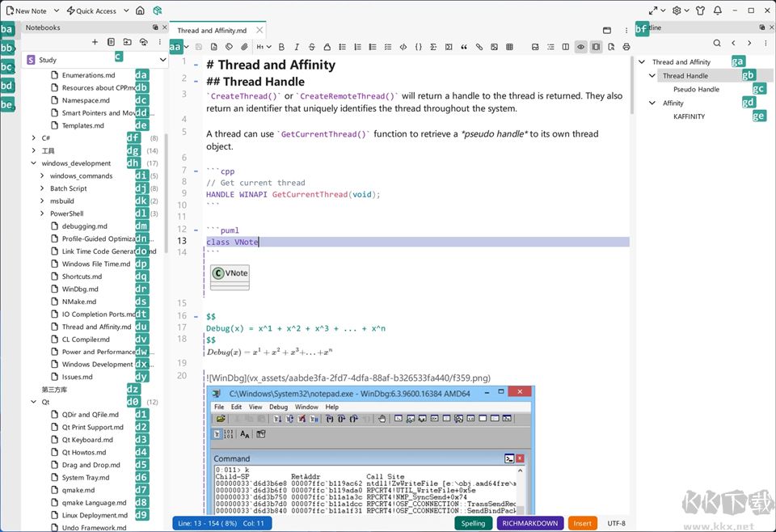Click the RICHMARKDOWN status button

point(530,523)
